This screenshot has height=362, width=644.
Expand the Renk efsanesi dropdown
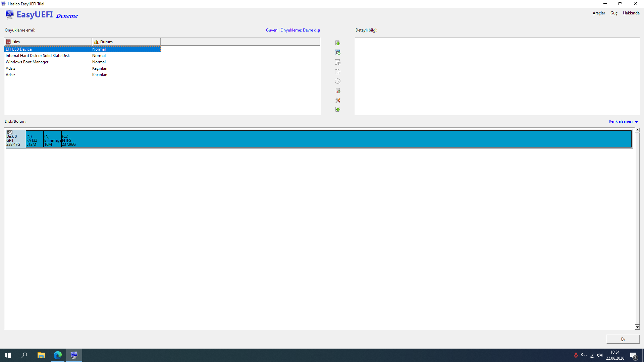[623, 121]
